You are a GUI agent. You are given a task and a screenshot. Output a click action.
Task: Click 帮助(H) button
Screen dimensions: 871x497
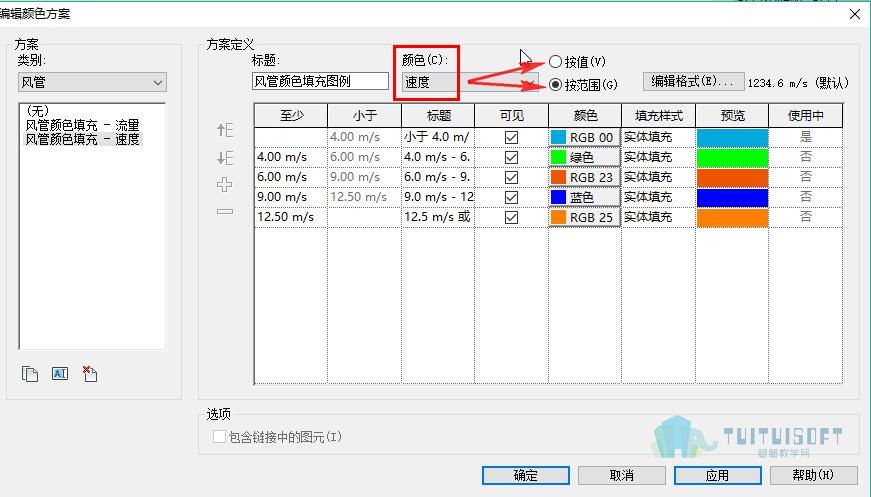pos(813,475)
